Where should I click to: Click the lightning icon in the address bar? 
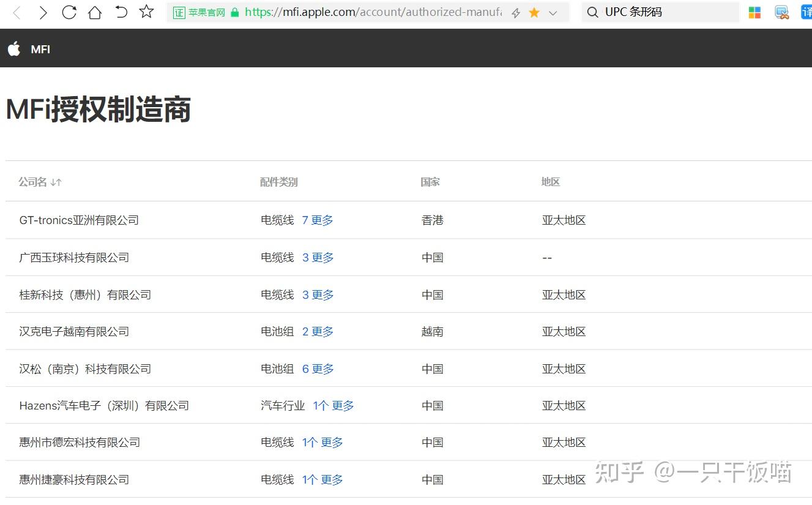click(x=516, y=12)
